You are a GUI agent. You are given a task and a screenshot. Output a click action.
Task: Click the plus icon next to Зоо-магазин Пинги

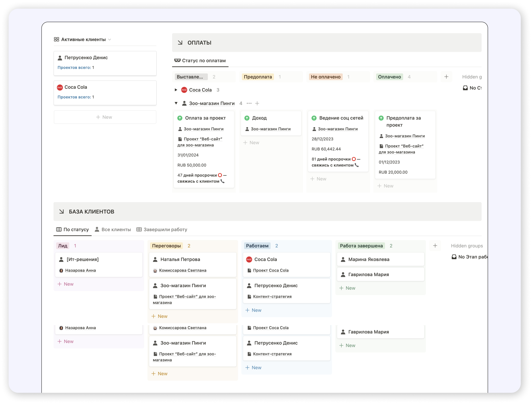click(257, 103)
